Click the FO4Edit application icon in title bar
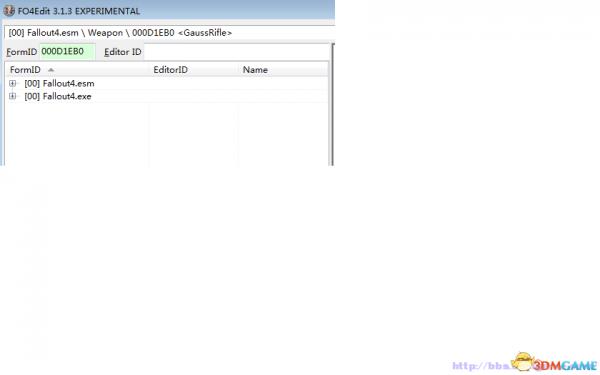Image resolution: width=600 pixels, height=375 pixels. pos(9,11)
